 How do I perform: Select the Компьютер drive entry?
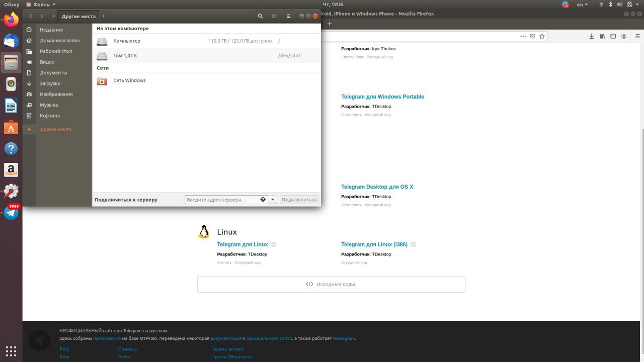pyautogui.click(x=206, y=41)
